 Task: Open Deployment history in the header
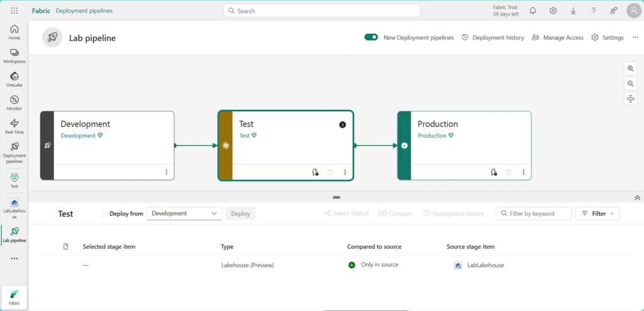(x=492, y=38)
